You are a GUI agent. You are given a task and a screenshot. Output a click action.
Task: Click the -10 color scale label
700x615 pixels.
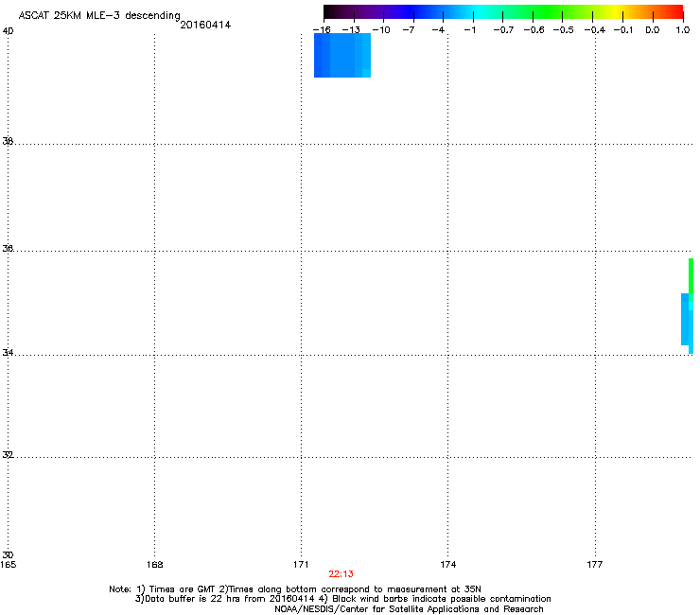(x=381, y=30)
